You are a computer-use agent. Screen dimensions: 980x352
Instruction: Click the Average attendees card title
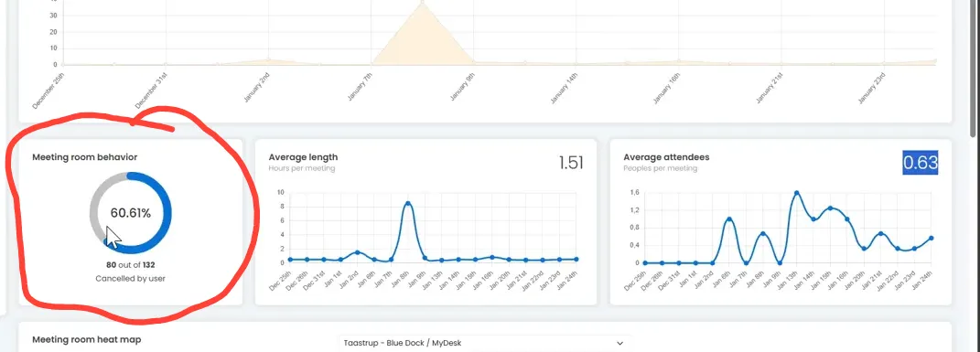pos(666,157)
